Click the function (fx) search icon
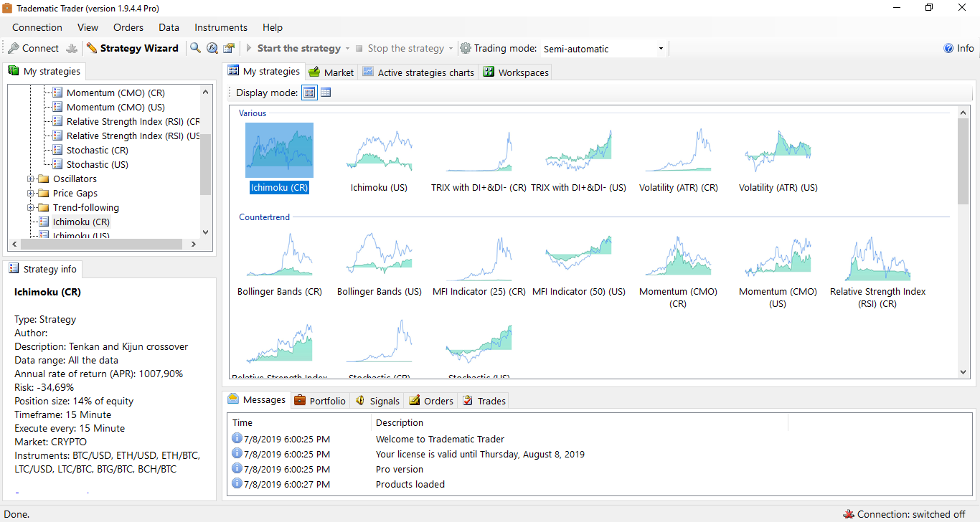 point(212,48)
